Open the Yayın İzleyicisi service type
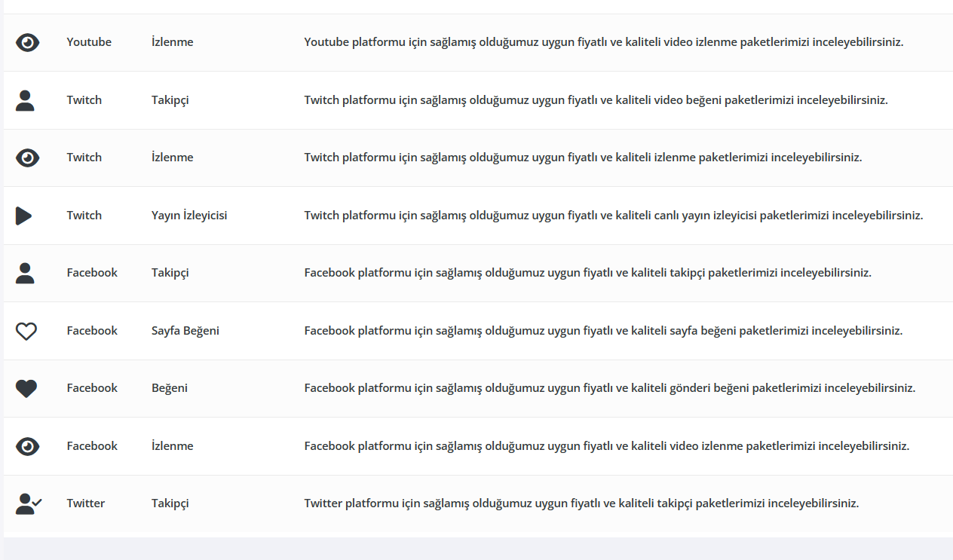The image size is (953, 560). 189,216
